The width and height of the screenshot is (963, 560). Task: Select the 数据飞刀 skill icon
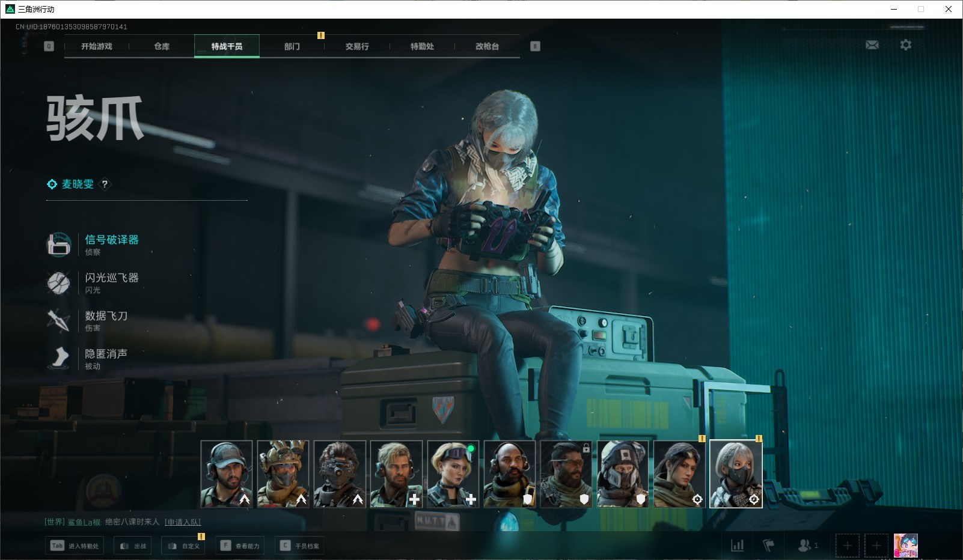[59, 320]
